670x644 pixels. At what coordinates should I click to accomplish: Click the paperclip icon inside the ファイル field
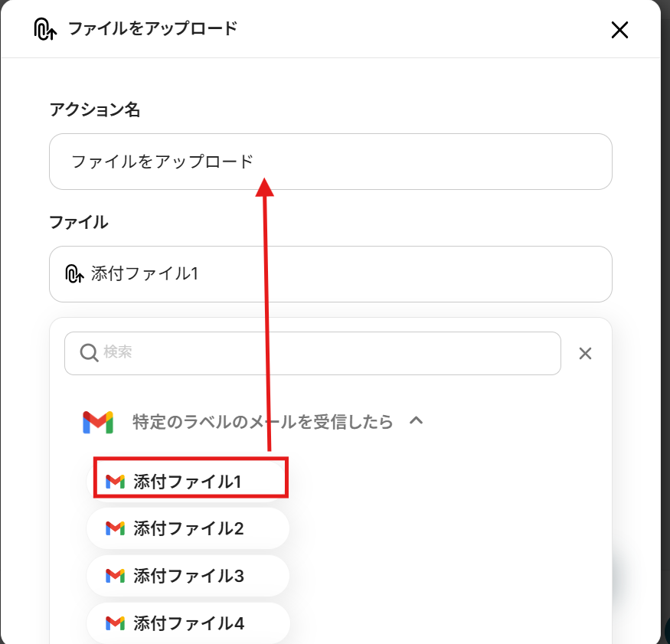pos(74,274)
